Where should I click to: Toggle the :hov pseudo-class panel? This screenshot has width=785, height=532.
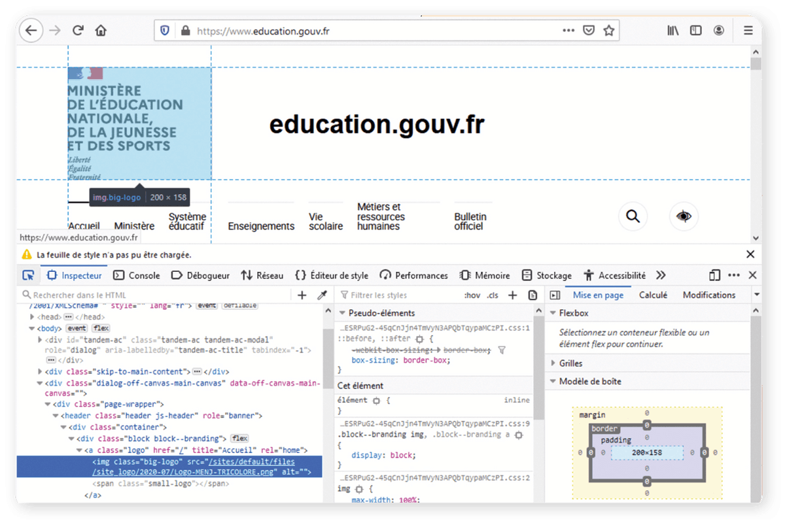[472, 295]
